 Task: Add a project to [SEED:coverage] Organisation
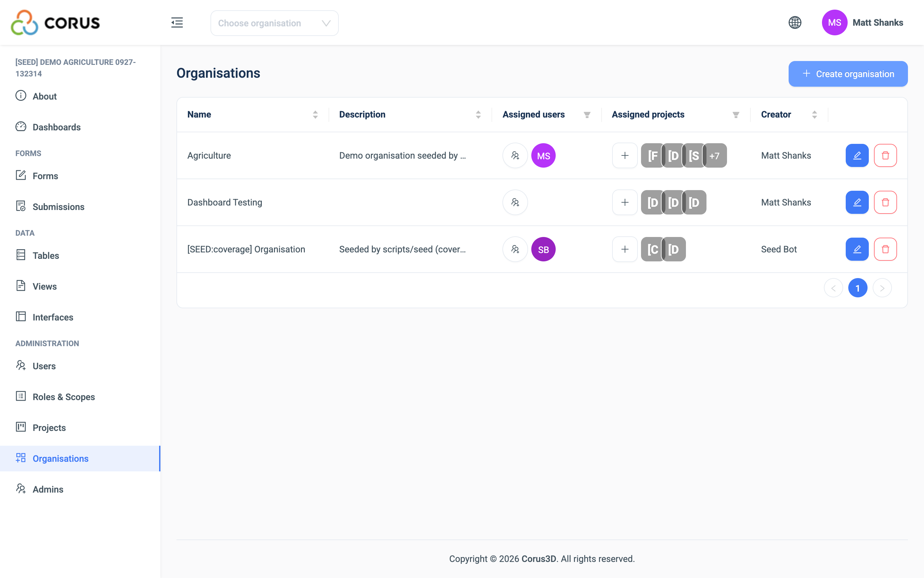point(625,249)
